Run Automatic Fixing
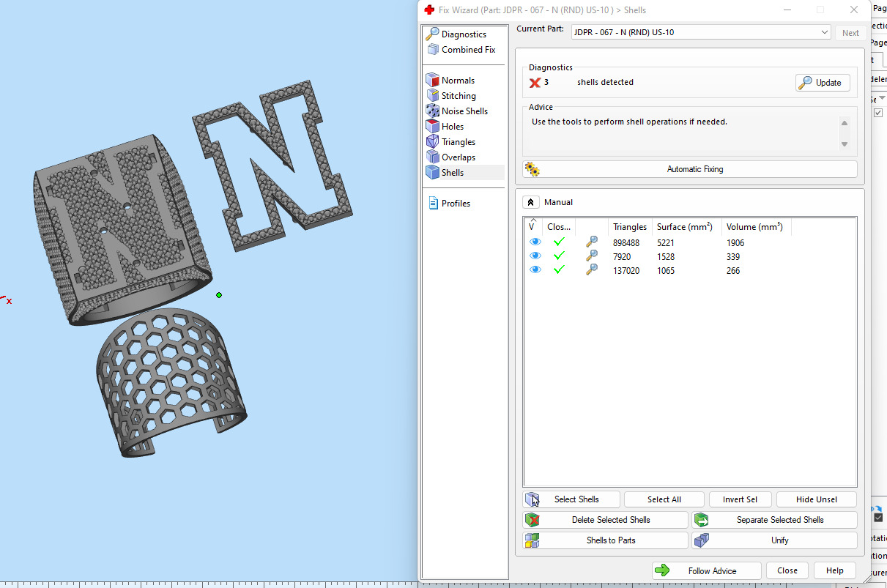Screen dimensions: 887x588 point(690,169)
